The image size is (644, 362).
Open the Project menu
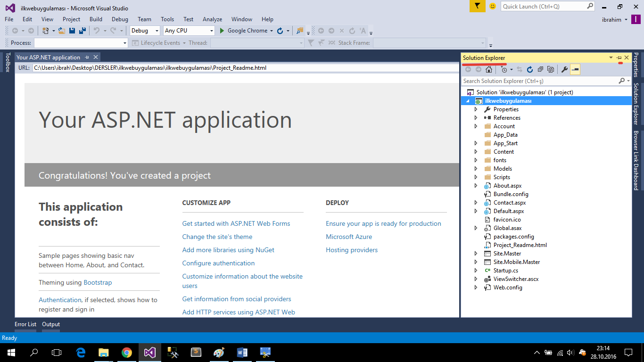[72, 19]
